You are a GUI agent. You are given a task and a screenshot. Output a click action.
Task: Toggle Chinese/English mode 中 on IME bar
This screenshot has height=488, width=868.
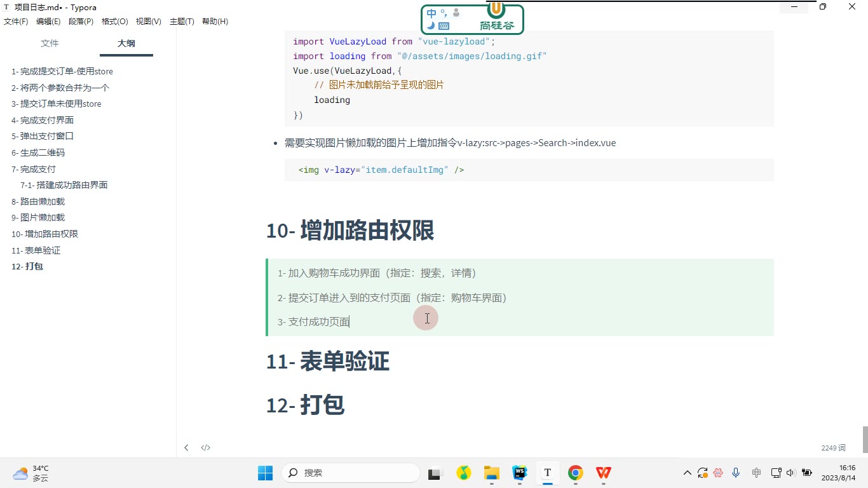(432, 13)
